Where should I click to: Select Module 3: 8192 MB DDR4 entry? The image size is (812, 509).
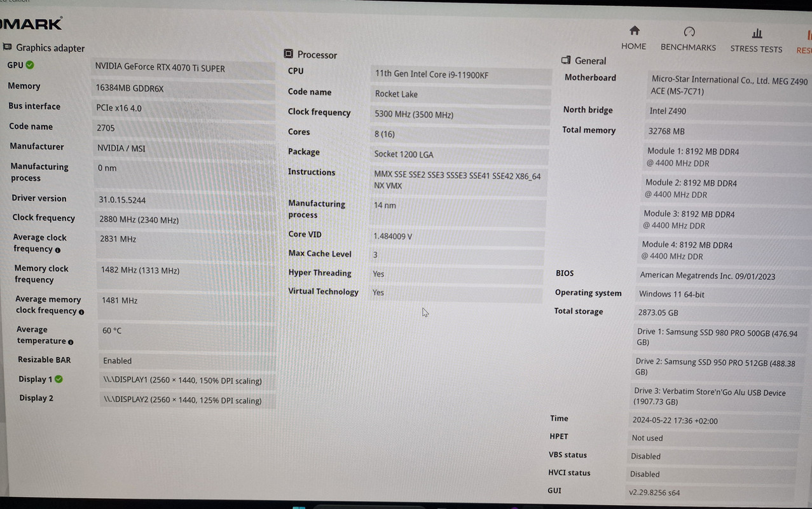[689, 220]
